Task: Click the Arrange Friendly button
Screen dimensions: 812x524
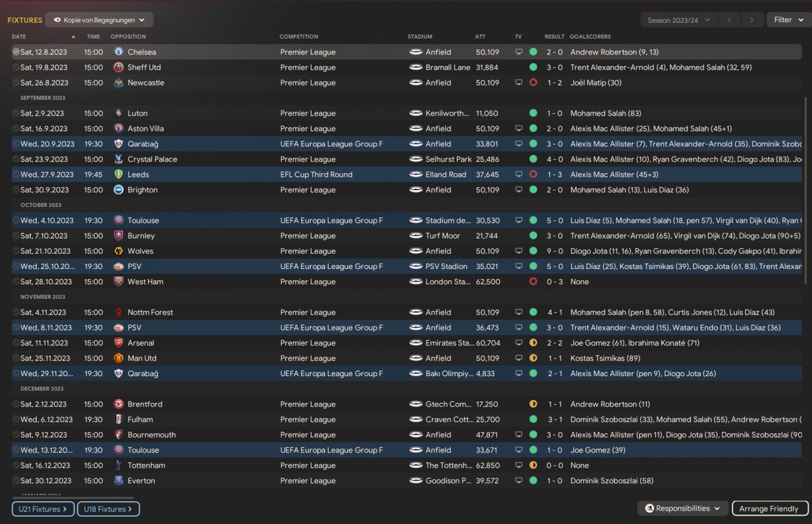Action: pyautogui.click(x=769, y=509)
